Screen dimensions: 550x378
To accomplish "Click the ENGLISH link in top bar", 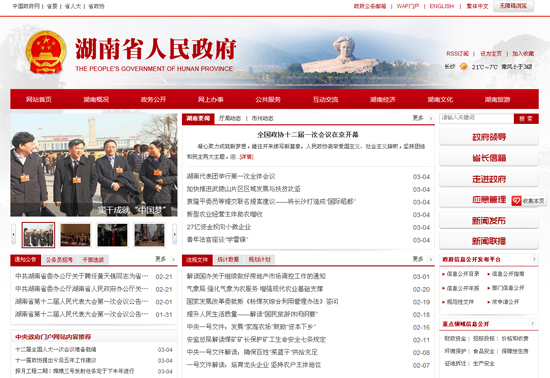I will [442, 6].
